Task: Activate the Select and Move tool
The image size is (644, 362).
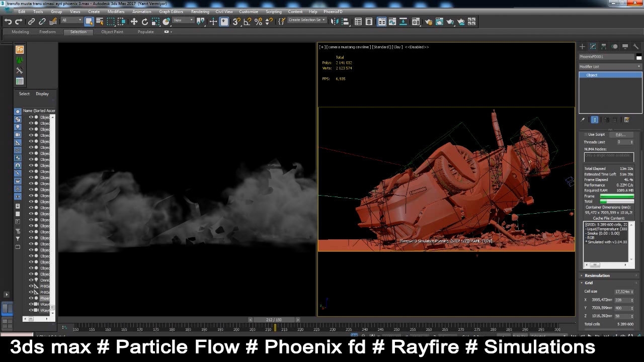Action: coord(134,22)
